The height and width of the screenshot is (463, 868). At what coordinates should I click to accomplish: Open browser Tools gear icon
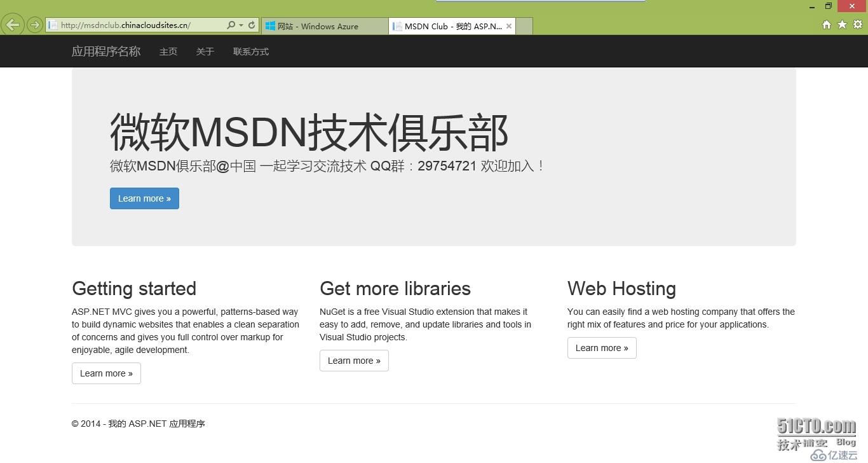pyautogui.click(x=858, y=25)
